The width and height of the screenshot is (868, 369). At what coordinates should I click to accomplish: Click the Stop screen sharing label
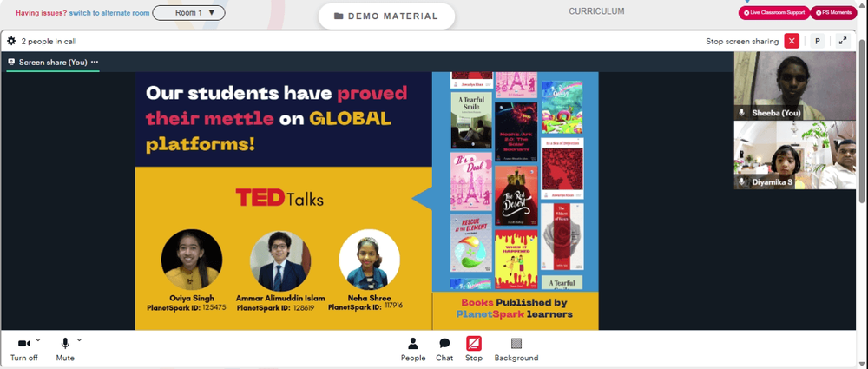point(742,41)
